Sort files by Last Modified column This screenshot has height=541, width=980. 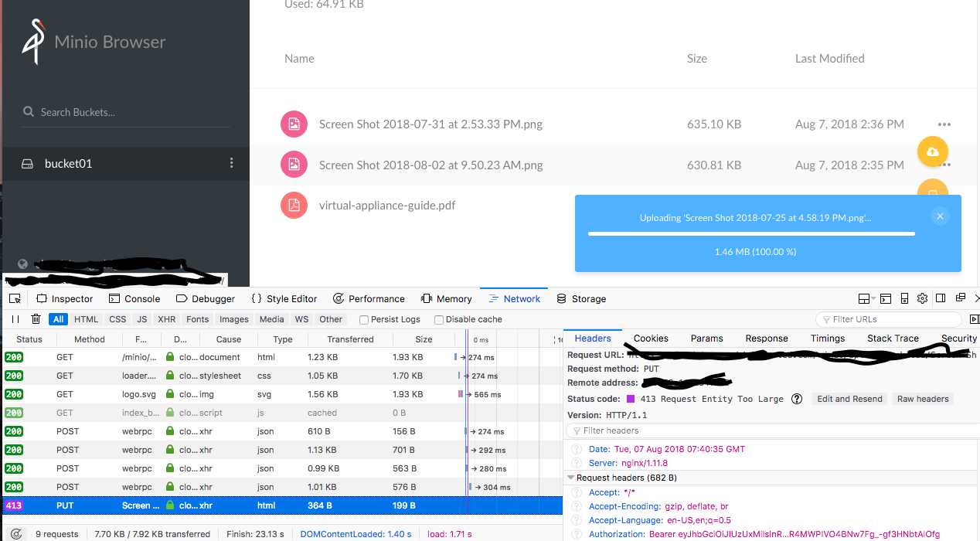point(829,59)
